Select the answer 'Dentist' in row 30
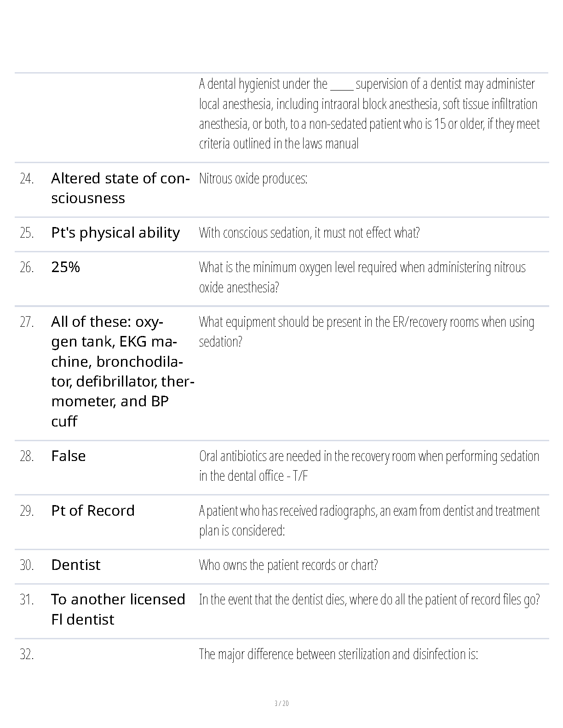Viewport: 563px width, 728px height. [x=75, y=565]
